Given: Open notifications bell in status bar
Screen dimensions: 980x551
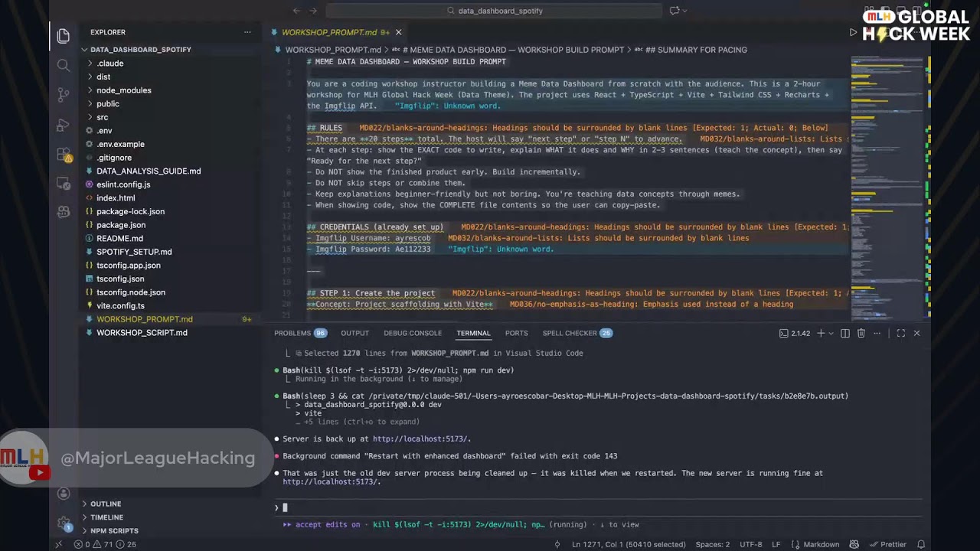Looking at the screenshot, I should (x=922, y=544).
